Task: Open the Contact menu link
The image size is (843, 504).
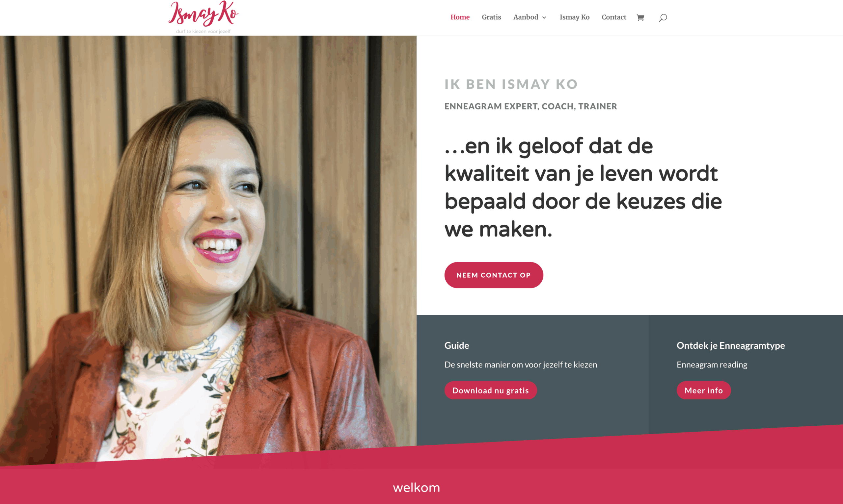Action: pos(614,17)
